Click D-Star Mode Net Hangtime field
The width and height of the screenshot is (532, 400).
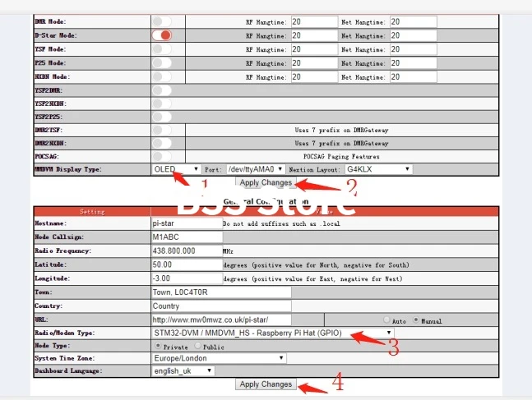[x=414, y=35]
